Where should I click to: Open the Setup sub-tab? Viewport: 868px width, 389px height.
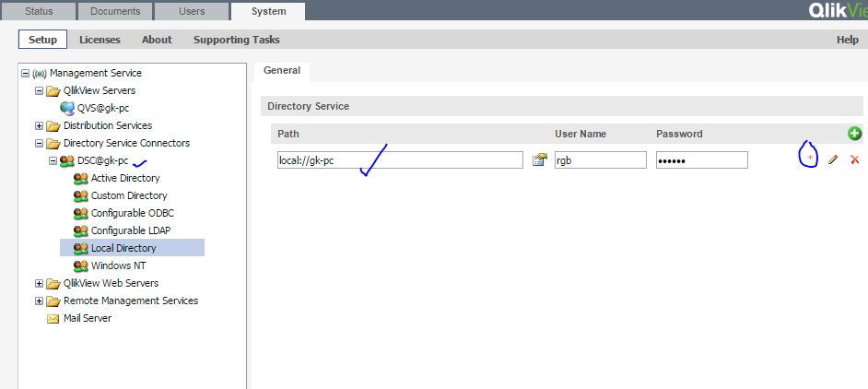pyautogui.click(x=42, y=40)
